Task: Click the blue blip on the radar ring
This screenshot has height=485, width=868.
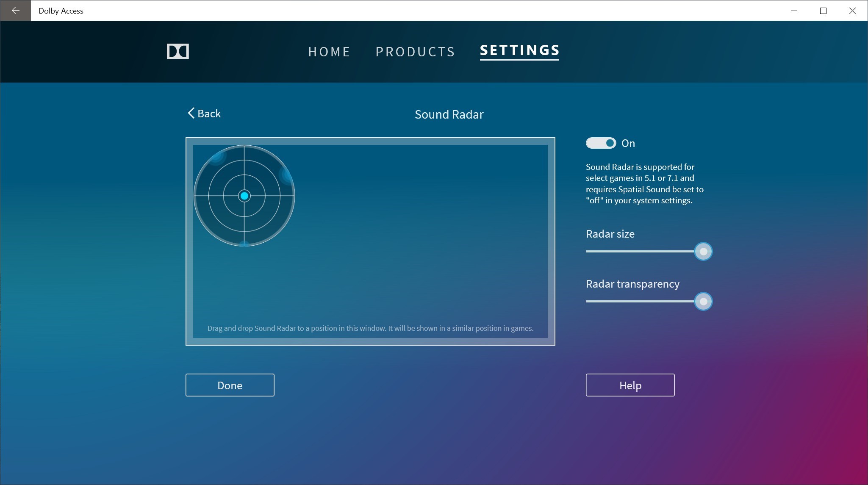Action: pos(283,175)
